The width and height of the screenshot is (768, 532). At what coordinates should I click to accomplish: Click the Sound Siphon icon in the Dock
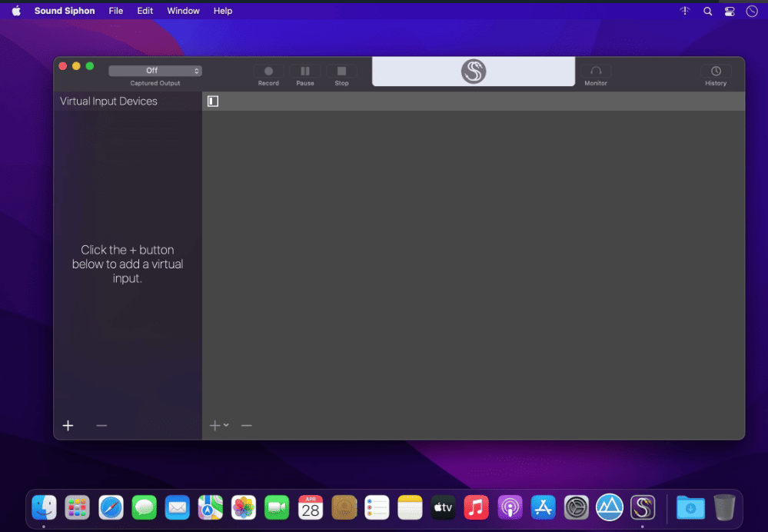[643, 507]
